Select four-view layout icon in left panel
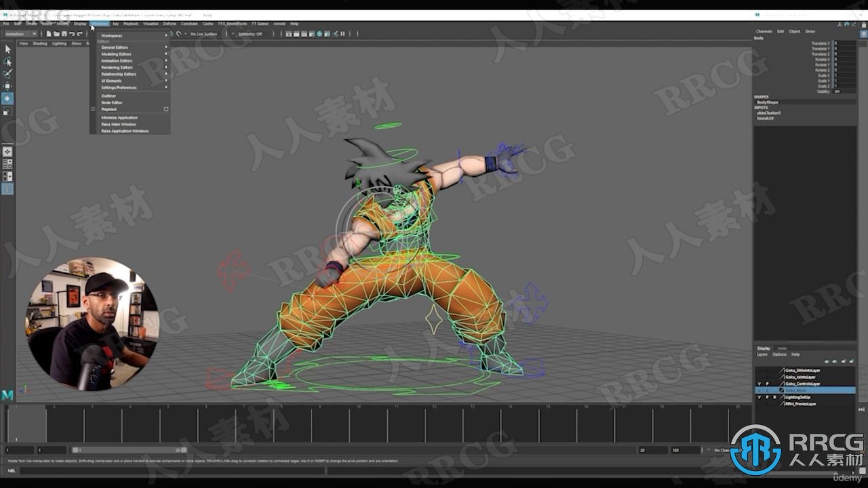 coord(7,164)
